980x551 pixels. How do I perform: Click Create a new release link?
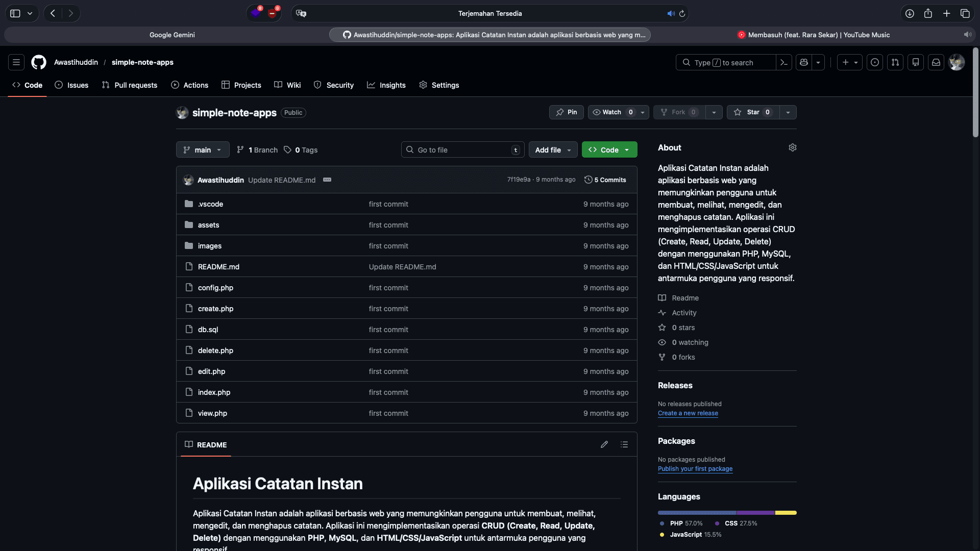pos(688,413)
